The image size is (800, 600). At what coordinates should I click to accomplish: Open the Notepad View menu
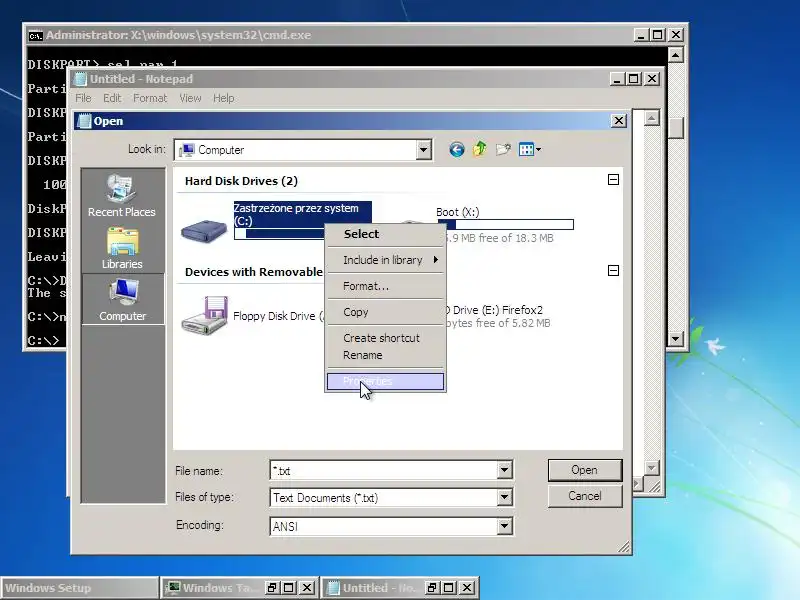click(x=190, y=98)
